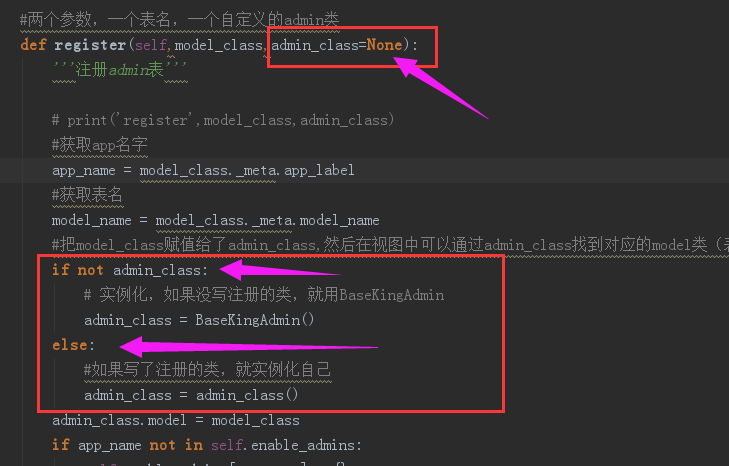Click the 'in' keyword before self.enable_admins
The image size is (729, 466).
tap(194, 445)
